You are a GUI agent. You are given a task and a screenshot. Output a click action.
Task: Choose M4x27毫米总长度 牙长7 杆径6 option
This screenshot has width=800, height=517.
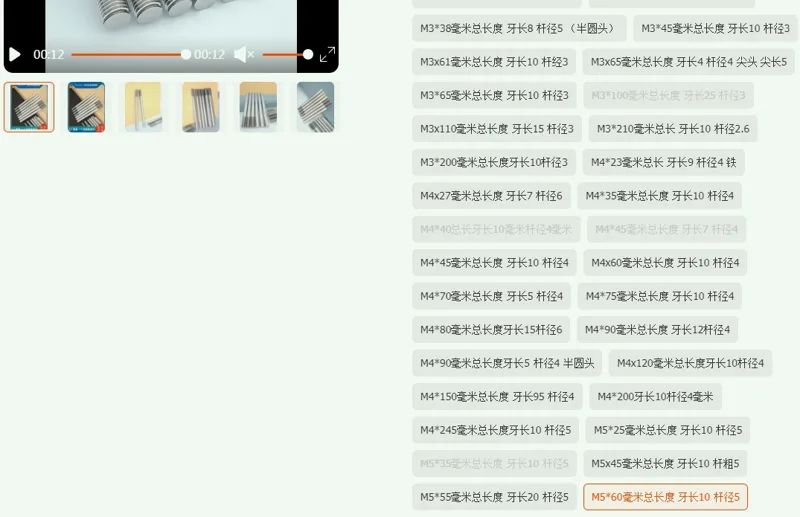pyautogui.click(x=491, y=195)
